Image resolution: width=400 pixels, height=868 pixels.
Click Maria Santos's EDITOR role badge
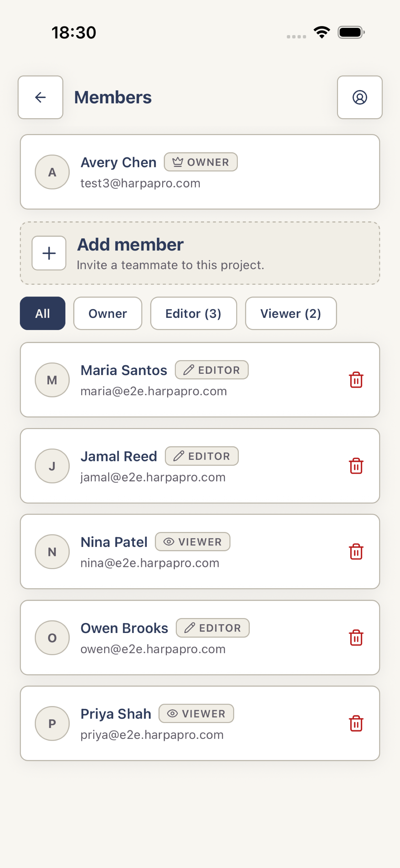point(212,370)
